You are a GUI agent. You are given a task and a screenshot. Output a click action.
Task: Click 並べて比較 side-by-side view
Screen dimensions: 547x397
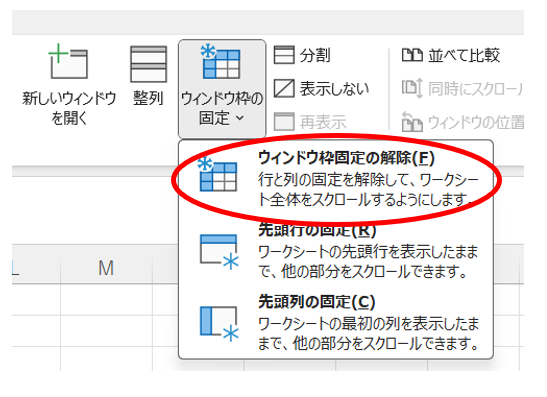click(x=451, y=55)
